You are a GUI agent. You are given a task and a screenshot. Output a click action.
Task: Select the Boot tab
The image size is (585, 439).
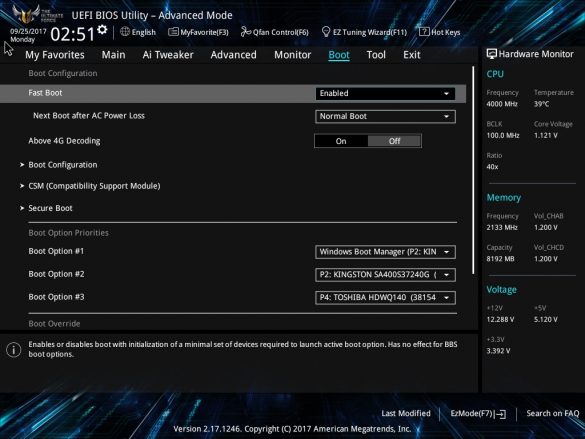pos(339,55)
